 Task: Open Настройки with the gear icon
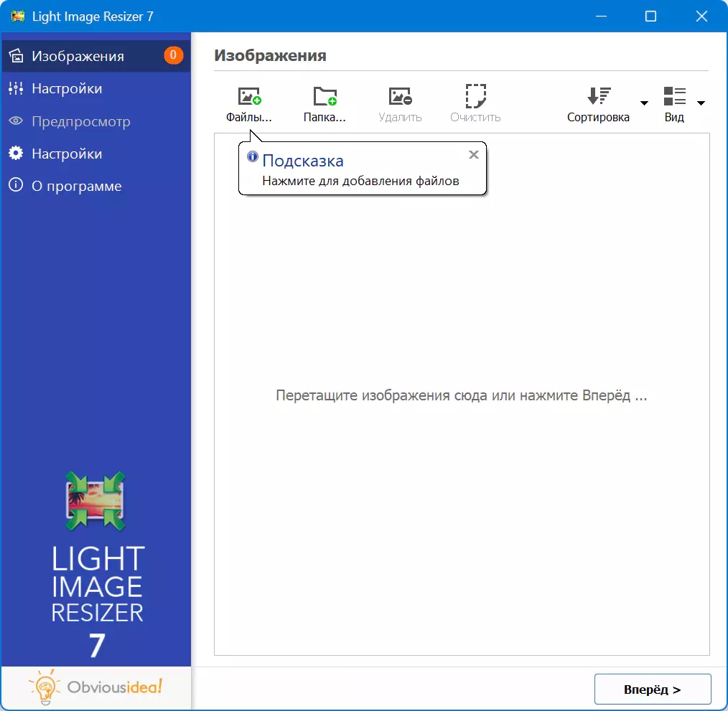95,154
